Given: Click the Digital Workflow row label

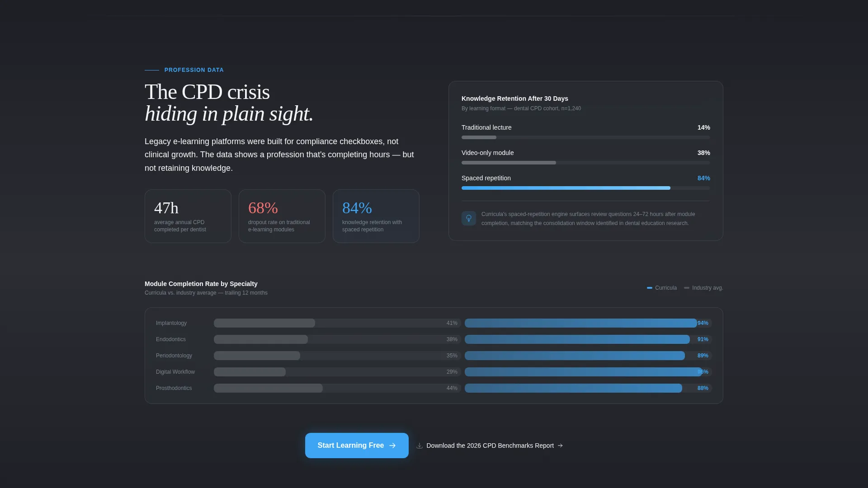Looking at the screenshot, I should click(x=175, y=372).
